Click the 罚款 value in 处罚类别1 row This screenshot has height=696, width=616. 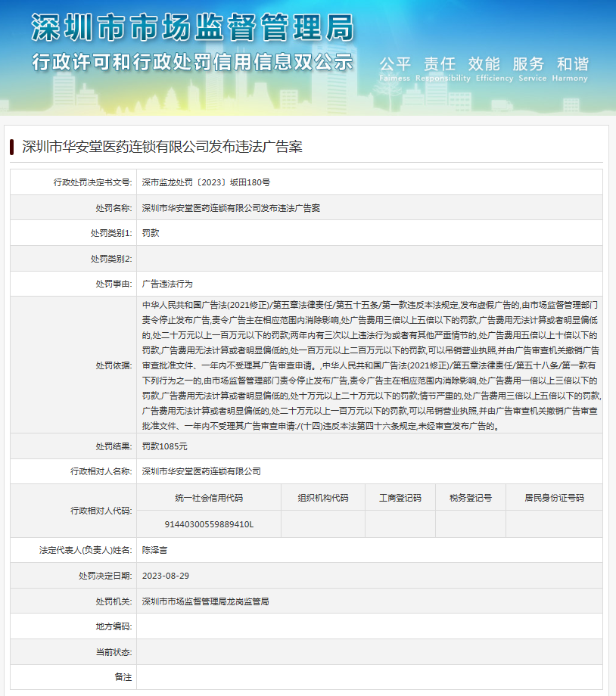151,233
